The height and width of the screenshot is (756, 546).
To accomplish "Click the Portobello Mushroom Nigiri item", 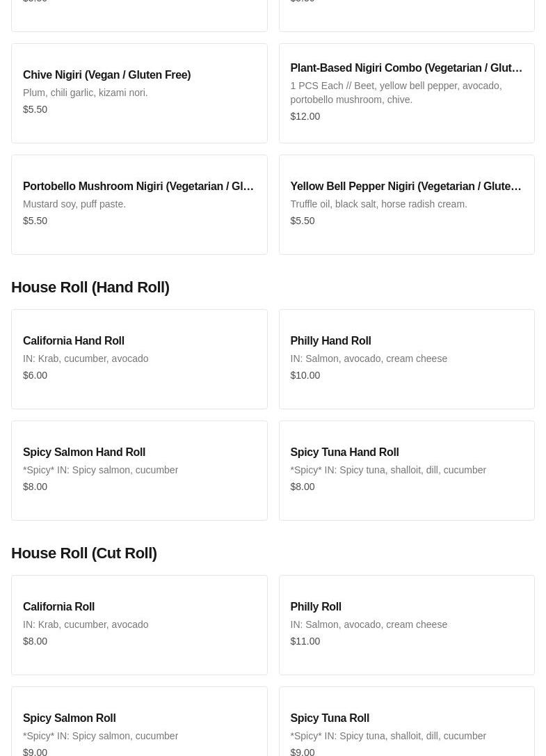I will pyautogui.click(x=138, y=187).
